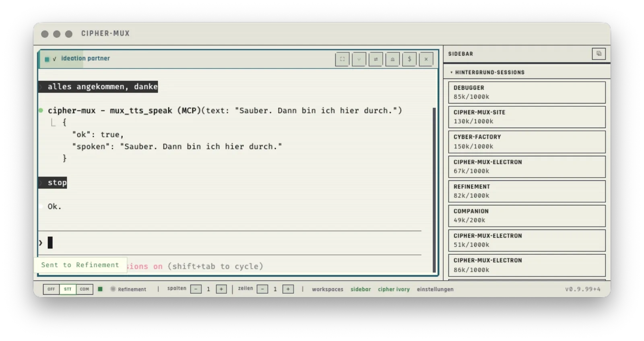Click the 49k/200k value in COMPANION card
This screenshot has height=341, width=644.
[469, 220]
